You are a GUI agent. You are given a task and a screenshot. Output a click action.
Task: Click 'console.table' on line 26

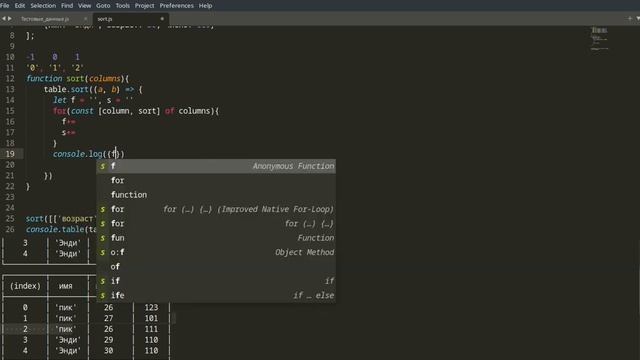point(55,229)
